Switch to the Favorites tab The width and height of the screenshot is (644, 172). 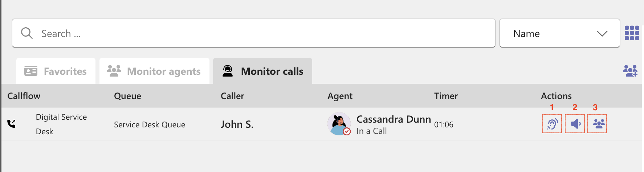coord(56,71)
